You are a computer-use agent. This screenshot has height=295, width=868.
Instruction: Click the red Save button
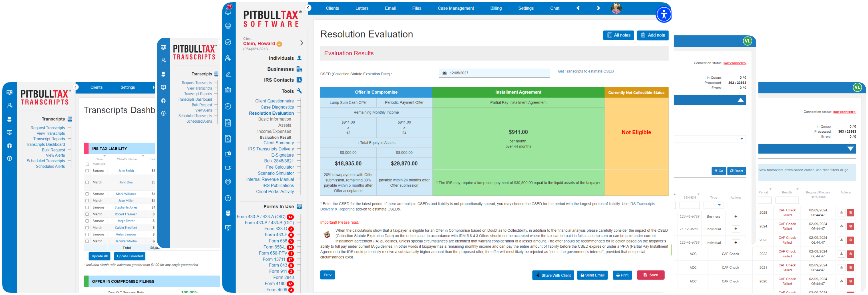pyautogui.click(x=650, y=275)
